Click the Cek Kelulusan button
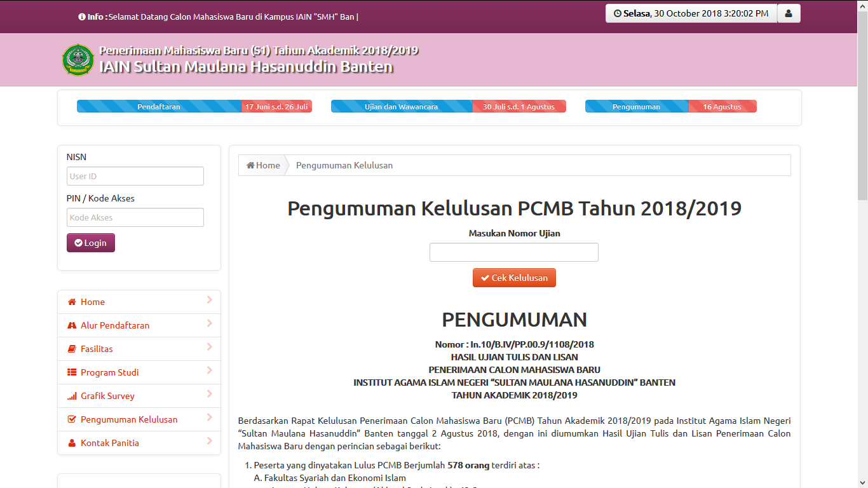This screenshot has width=868, height=488. pyautogui.click(x=514, y=278)
